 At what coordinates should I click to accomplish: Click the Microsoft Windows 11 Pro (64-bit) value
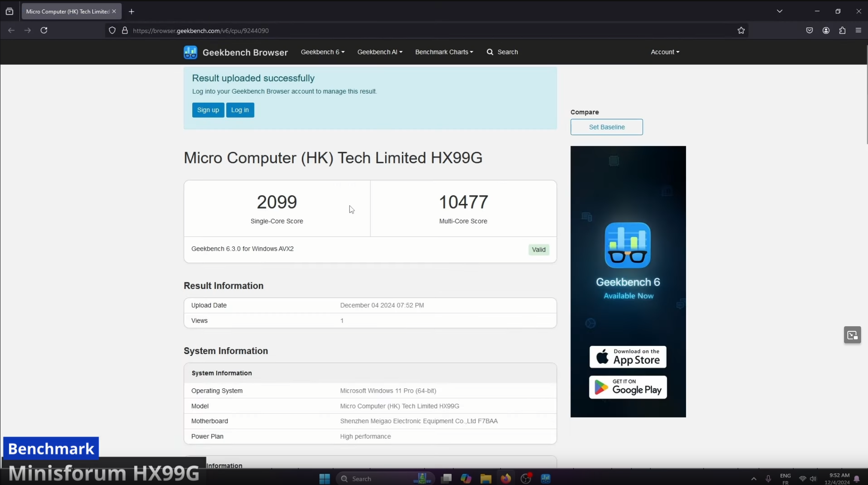pyautogui.click(x=388, y=391)
